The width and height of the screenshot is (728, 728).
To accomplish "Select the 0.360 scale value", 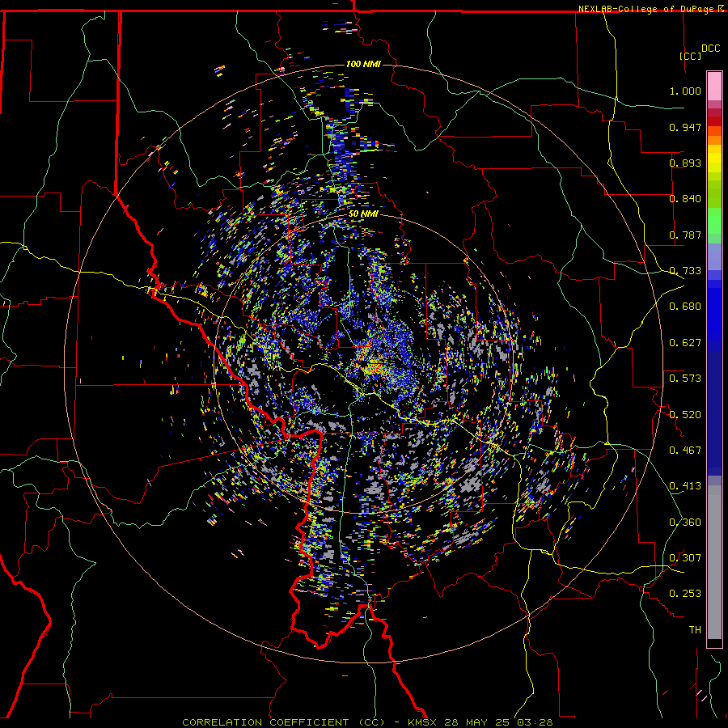I will (685, 523).
